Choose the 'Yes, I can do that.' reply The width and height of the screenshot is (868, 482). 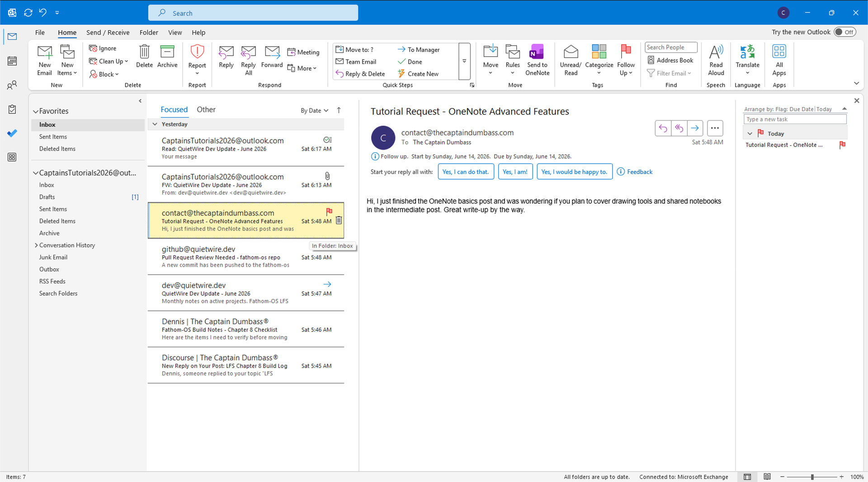466,172
